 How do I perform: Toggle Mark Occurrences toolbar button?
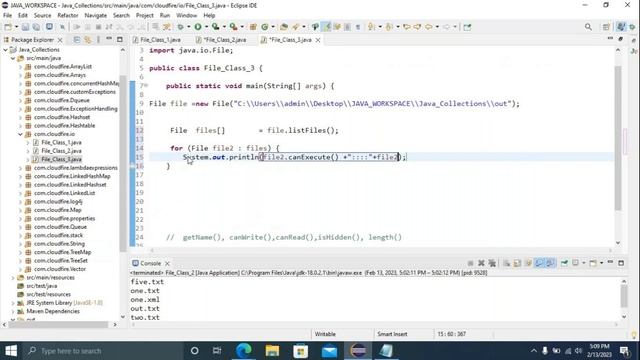coord(327,27)
